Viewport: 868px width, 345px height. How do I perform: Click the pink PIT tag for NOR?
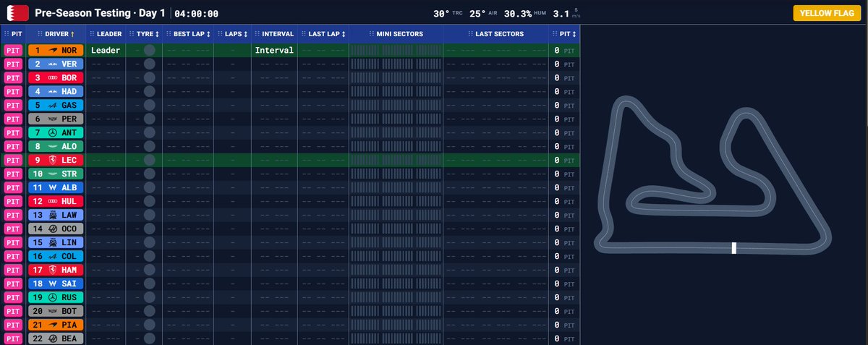point(14,51)
